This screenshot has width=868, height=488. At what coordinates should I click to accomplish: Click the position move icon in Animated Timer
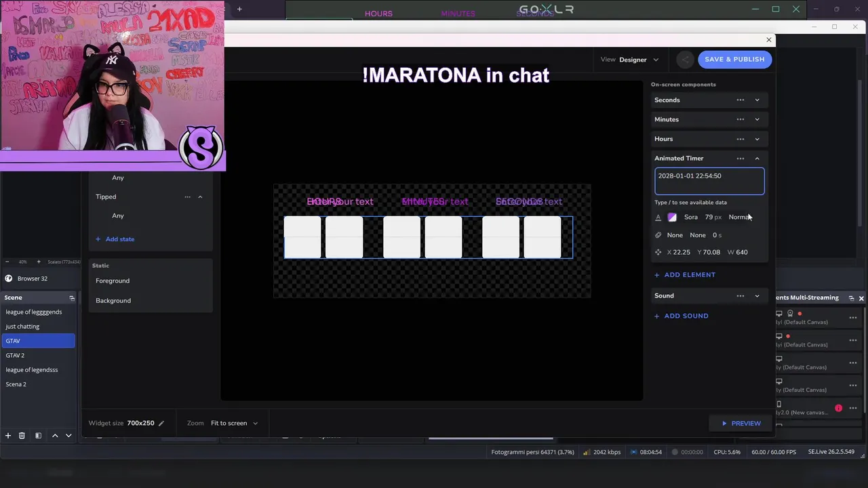(658, 252)
